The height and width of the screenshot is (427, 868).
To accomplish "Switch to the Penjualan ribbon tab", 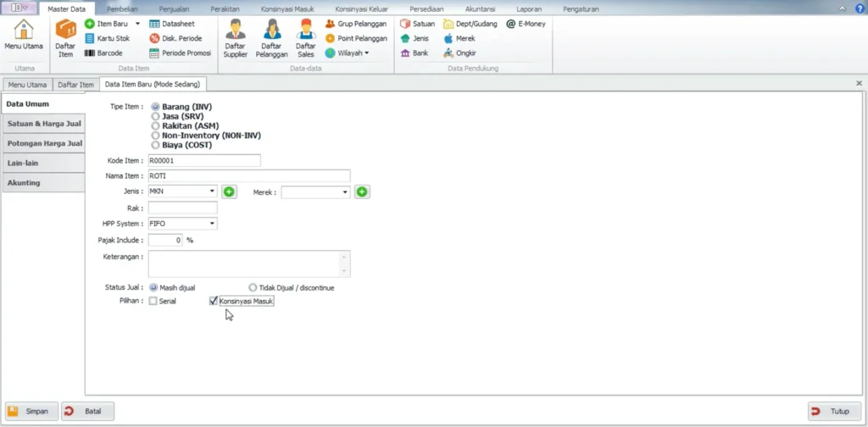I will (x=174, y=8).
